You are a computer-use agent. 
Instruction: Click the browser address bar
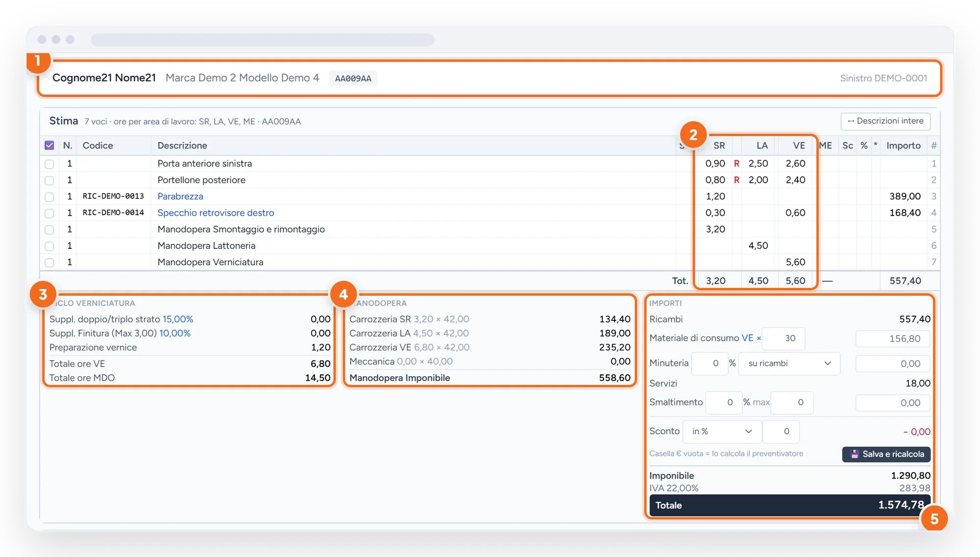tap(263, 40)
